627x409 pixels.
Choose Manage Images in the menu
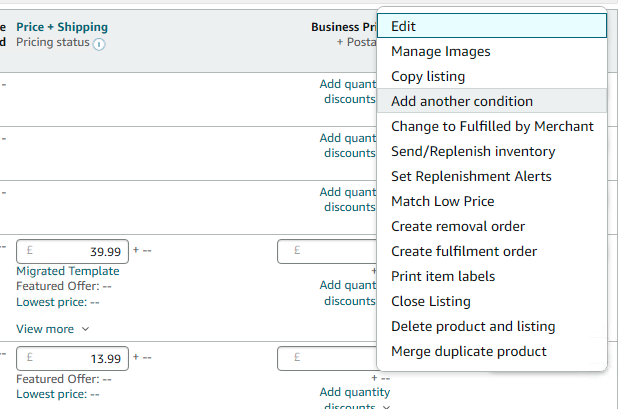point(440,51)
